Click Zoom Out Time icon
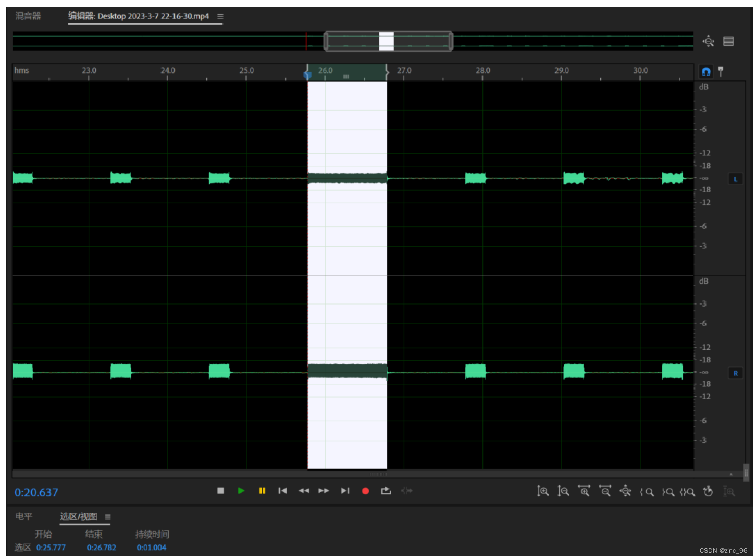This screenshot has width=756, height=559. pos(605,491)
